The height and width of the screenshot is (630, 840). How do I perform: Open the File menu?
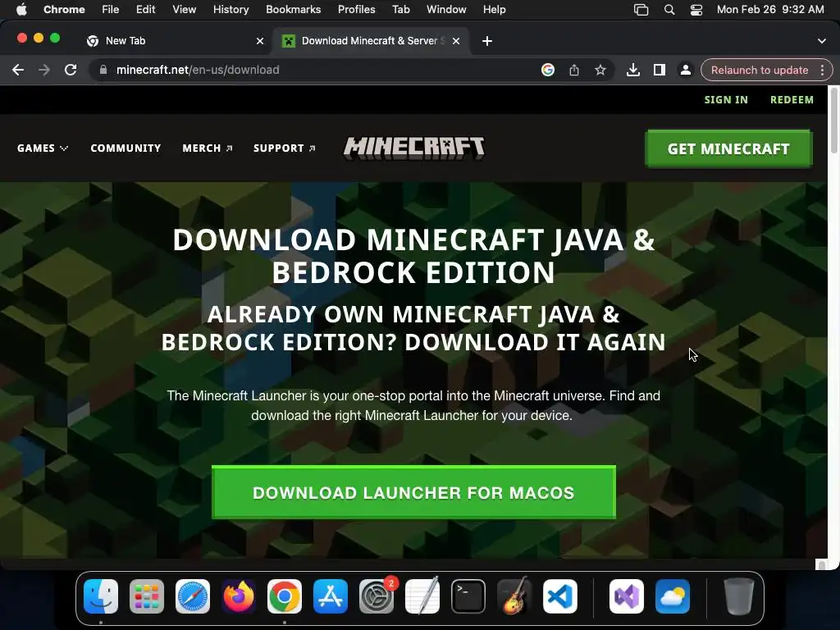point(111,9)
